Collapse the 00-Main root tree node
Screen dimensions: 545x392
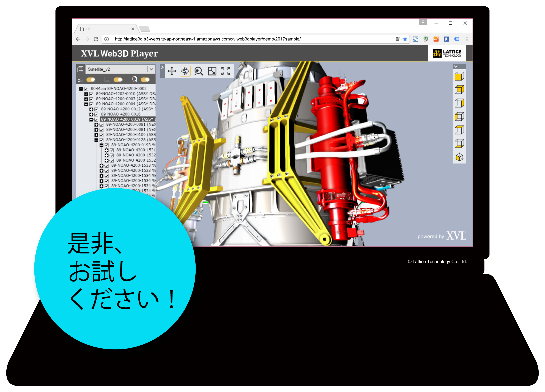[81, 89]
